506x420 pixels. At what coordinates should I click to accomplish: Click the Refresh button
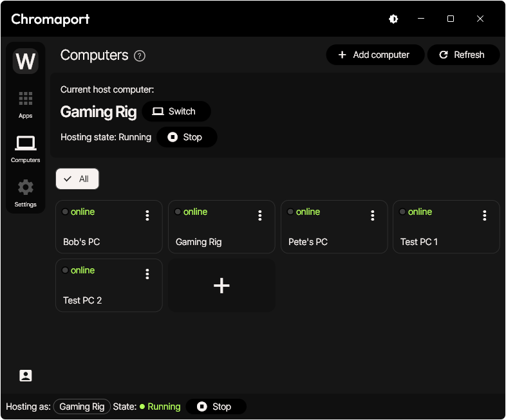[463, 55]
